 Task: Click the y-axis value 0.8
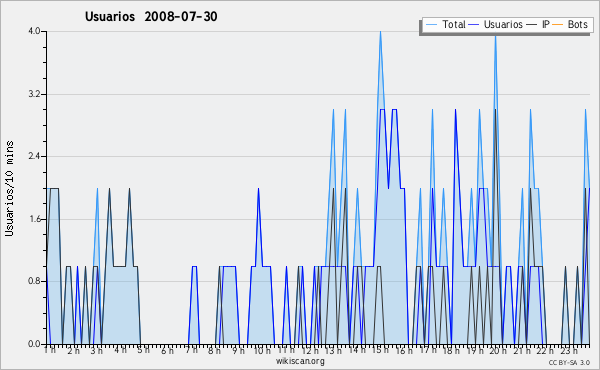coord(34,281)
